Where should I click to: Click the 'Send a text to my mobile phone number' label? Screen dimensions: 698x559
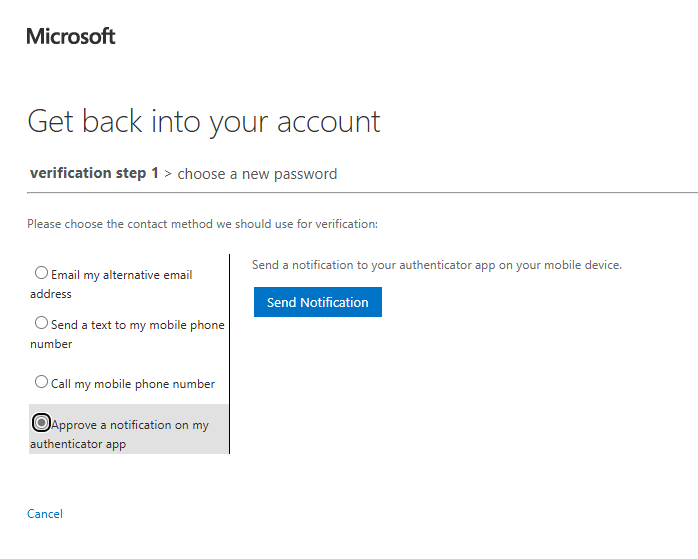click(x=137, y=325)
